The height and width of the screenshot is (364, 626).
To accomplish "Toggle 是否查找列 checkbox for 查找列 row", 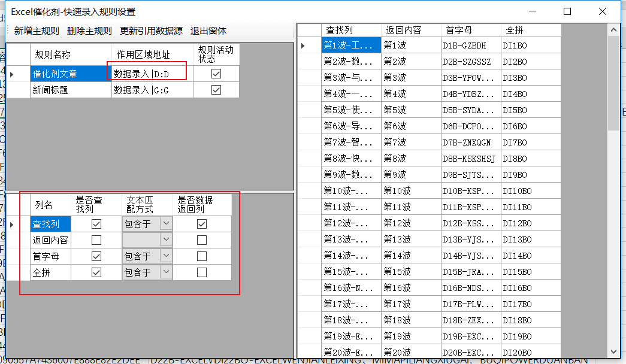I will point(96,224).
